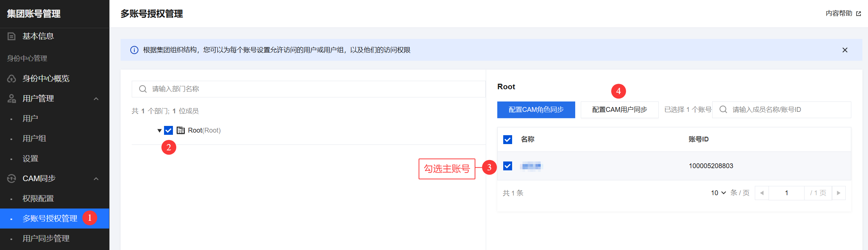Collapse the Root tree node triangle
This screenshot has height=250, width=868.
160,131
